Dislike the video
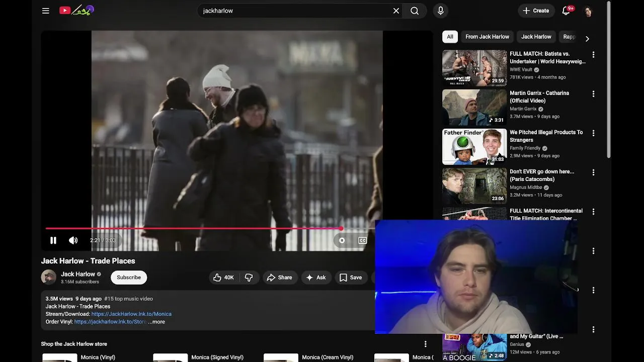This screenshot has height=362, width=644. [x=249, y=278]
